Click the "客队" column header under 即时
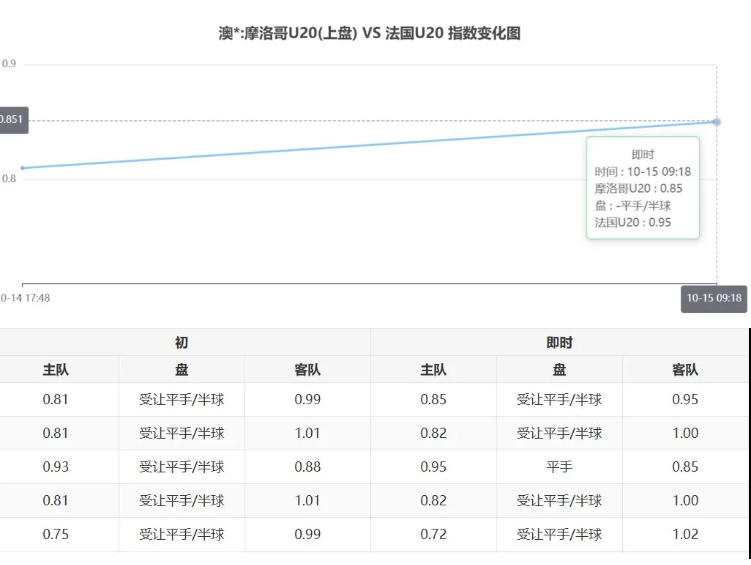Viewport: 751px width, 565px height. coord(685,370)
